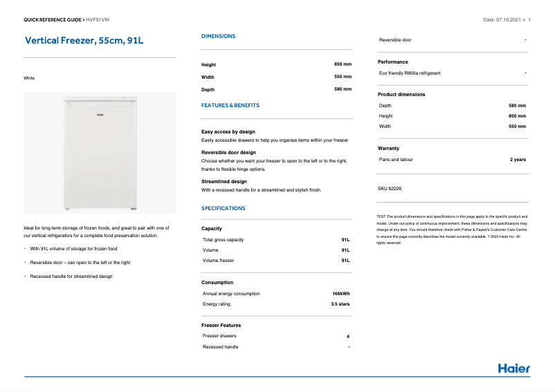The width and height of the screenshot is (555, 392).
Task: Select the 'Recessed handle for streamlined design' bullet
Action: click(x=71, y=277)
